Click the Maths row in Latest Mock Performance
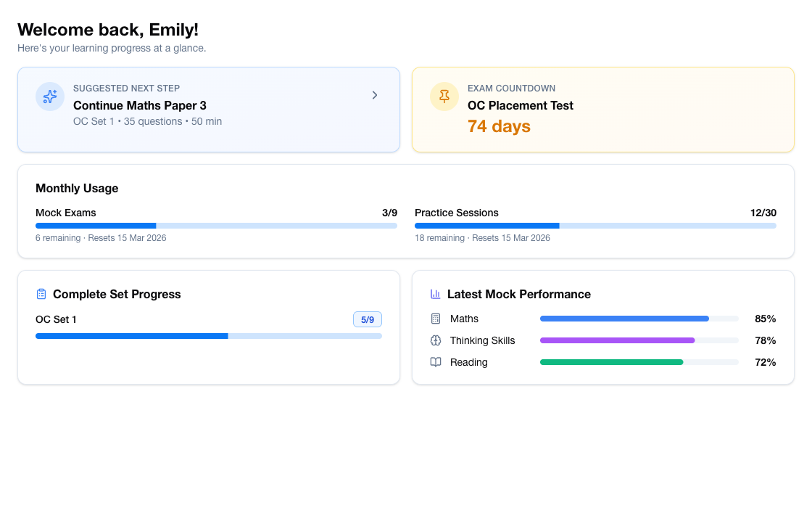The height and width of the screenshot is (508, 812). (x=602, y=319)
